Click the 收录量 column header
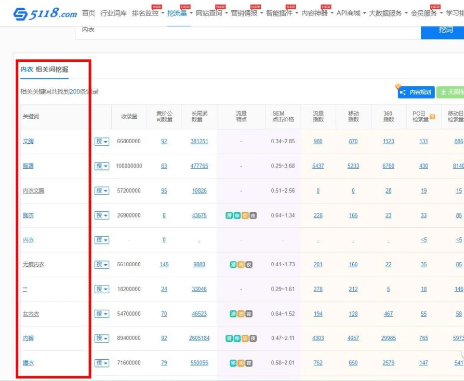This screenshot has width=464, height=381. 129,116
